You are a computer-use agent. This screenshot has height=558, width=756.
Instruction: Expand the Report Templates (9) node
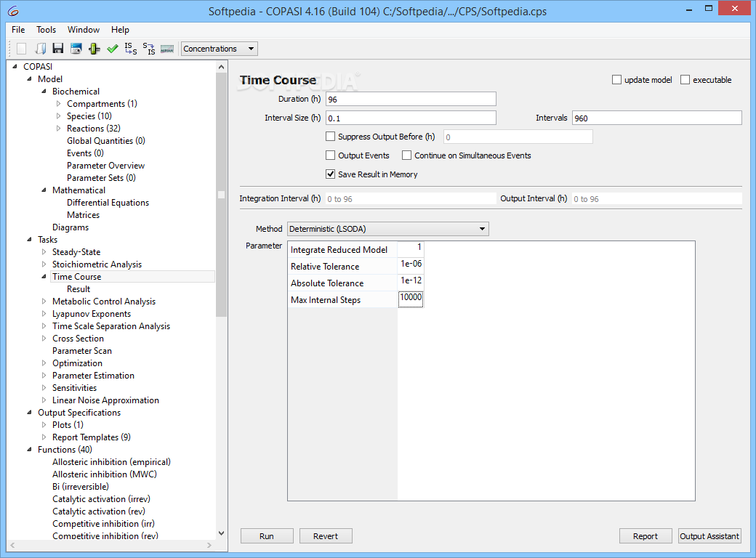44,437
